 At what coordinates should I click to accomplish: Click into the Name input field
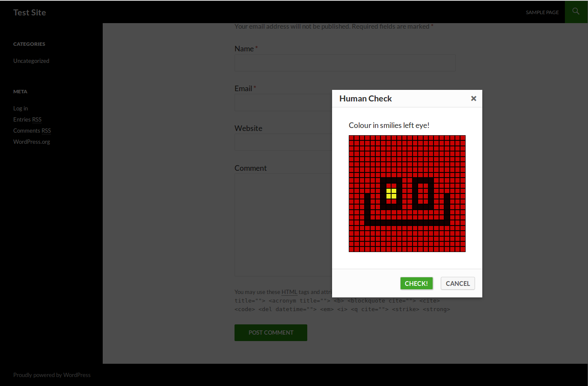click(345, 63)
